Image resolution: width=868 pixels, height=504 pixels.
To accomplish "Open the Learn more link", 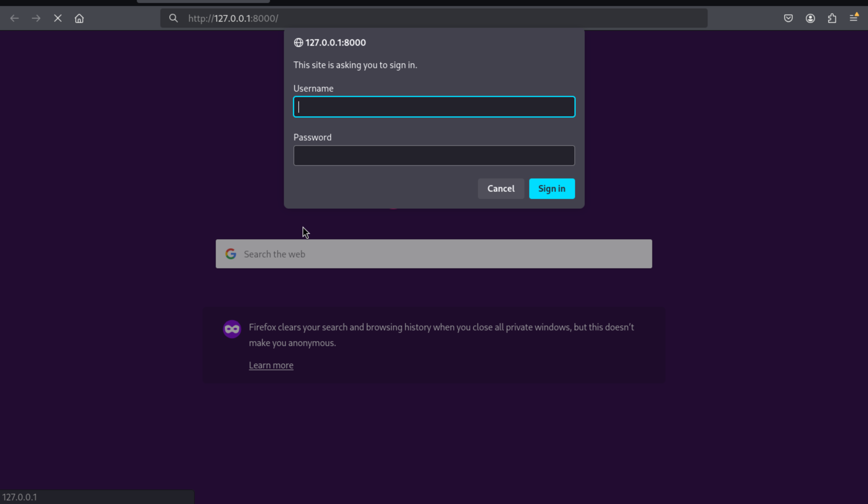I will [x=271, y=365].
